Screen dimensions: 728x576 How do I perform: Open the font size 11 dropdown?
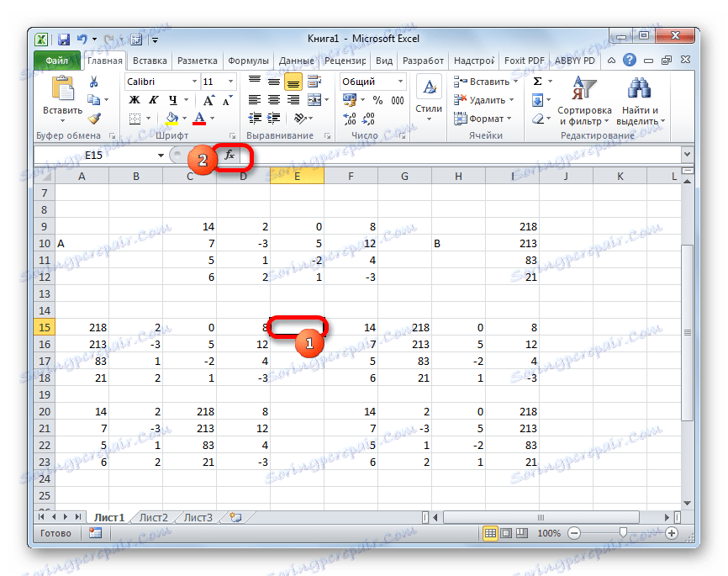point(230,82)
